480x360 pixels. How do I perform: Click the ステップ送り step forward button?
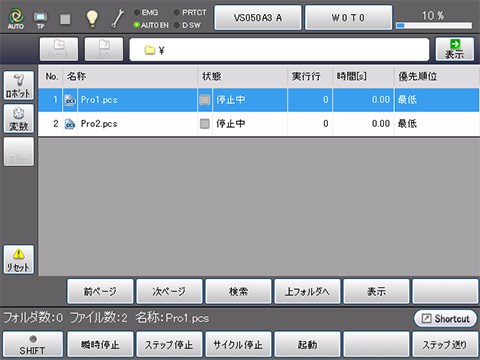pyautogui.click(x=445, y=344)
